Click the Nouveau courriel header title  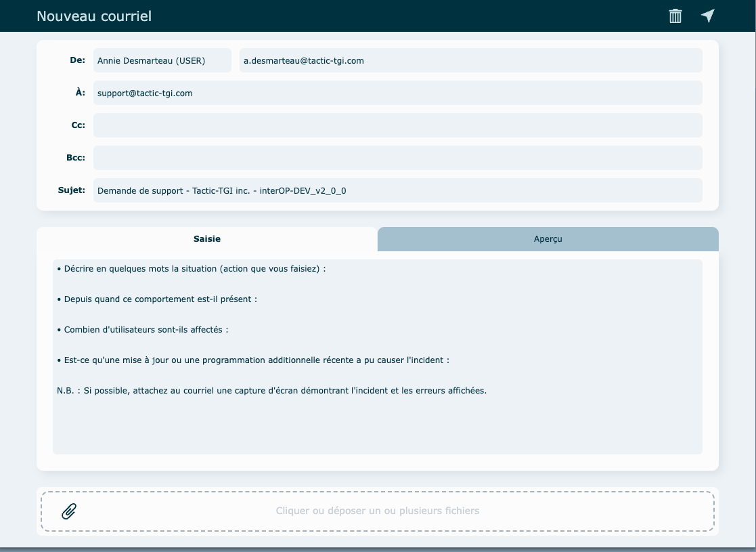click(x=94, y=16)
